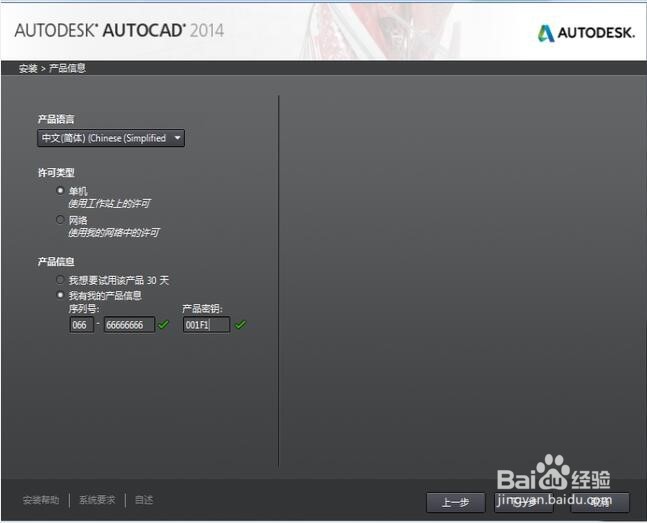This screenshot has width=647, height=523.
Task: Open the 自述 readme link
Action: (x=144, y=500)
